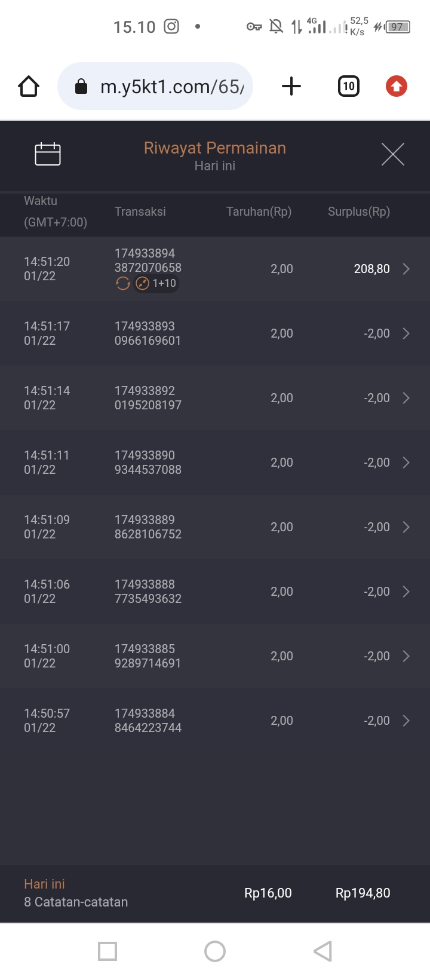Expand the 14:51:17 transaction details chevron
Screen dimensions: 430x980
[x=406, y=333]
